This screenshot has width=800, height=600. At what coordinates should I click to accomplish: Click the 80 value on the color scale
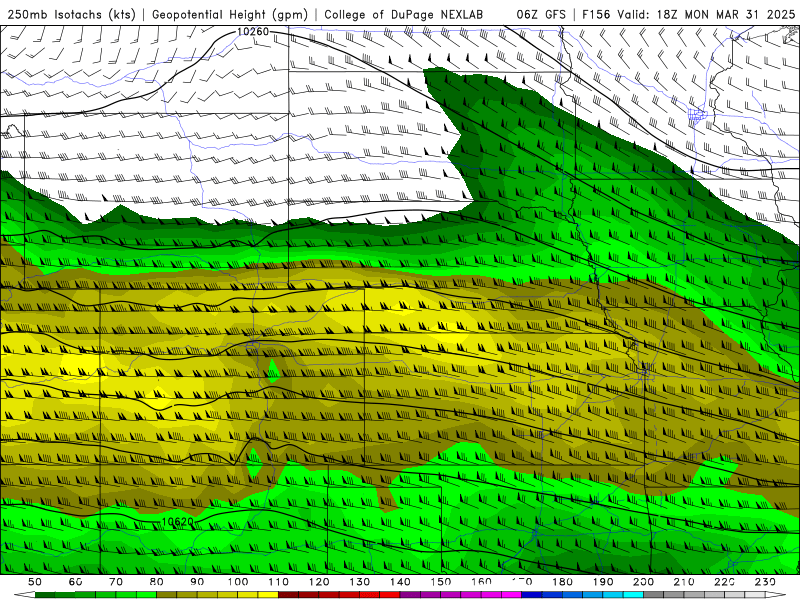[157, 582]
